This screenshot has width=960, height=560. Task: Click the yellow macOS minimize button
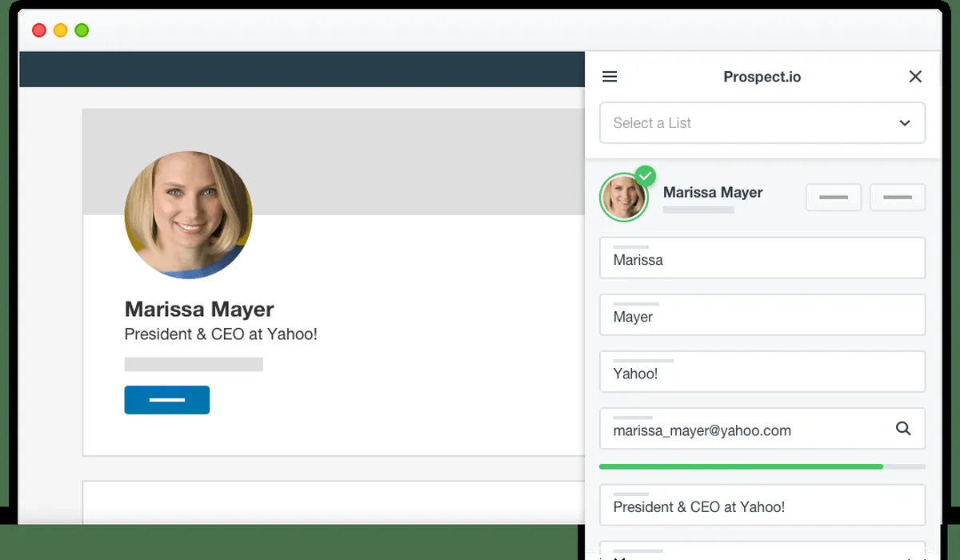click(x=60, y=30)
